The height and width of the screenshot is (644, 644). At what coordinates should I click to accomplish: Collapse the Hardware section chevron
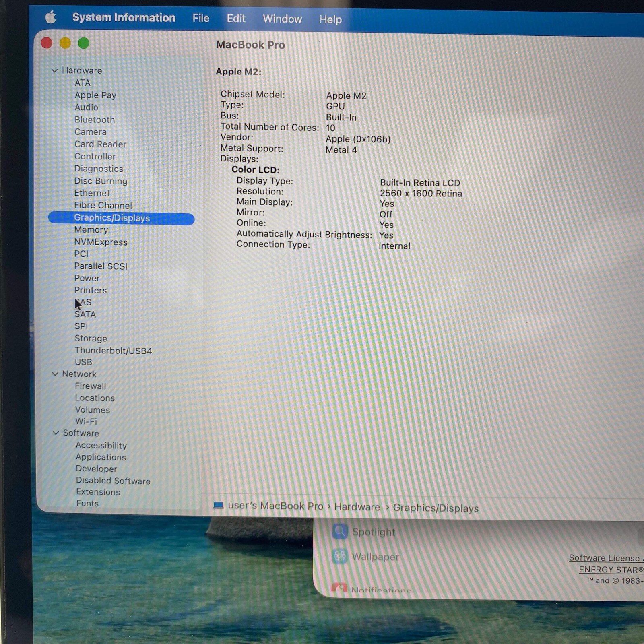pos(55,70)
